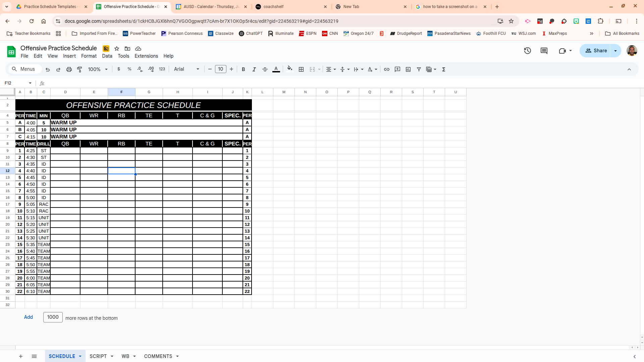The image size is (644, 362).
Task: Star the Offensive Practice Schedule document
Action: tap(117, 49)
